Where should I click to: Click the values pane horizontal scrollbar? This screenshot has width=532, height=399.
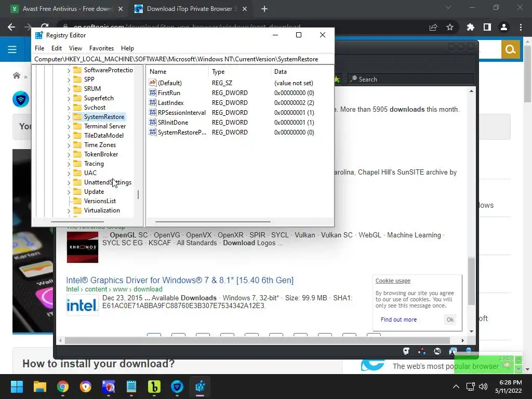(x=212, y=222)
